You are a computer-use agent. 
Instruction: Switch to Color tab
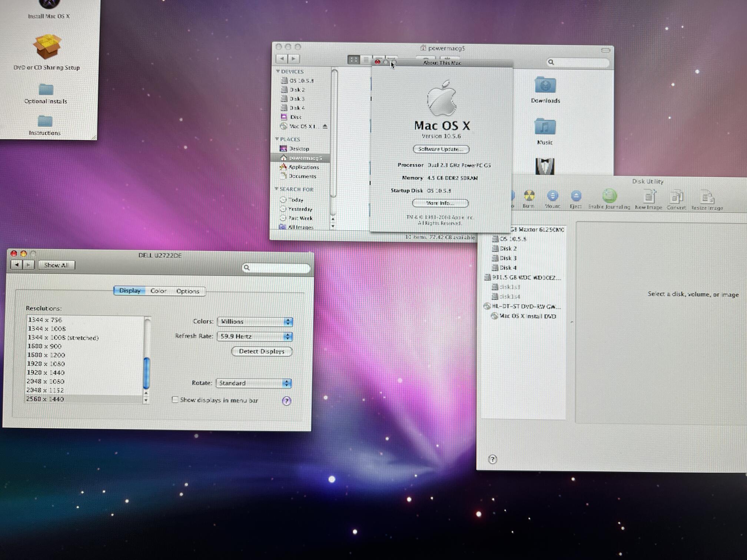pos(159,291)
